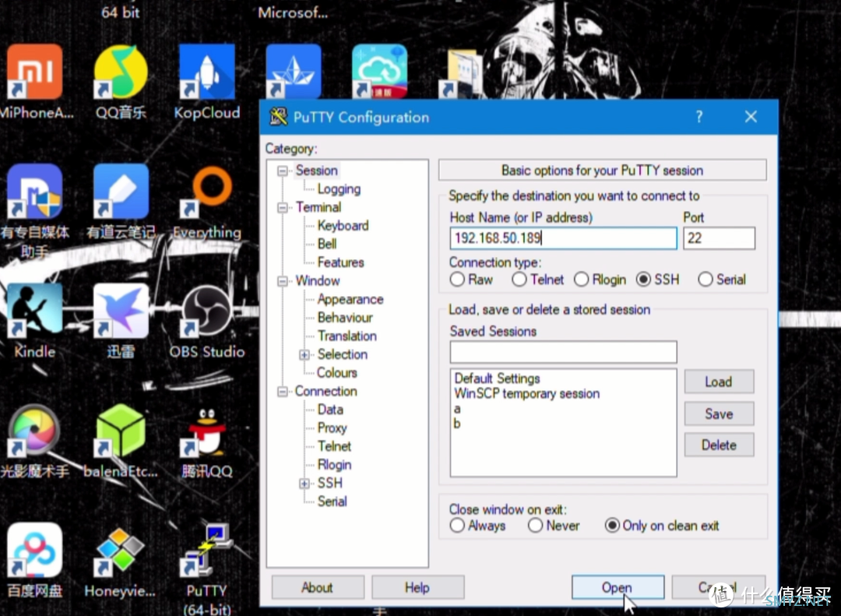Collapse the Window category node

[x=282, y=281]
